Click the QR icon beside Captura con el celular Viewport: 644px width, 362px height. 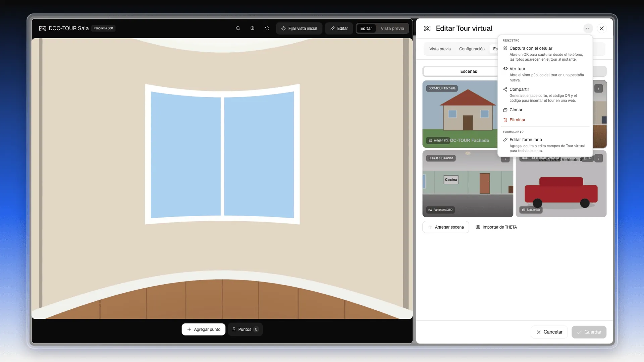(505, 48)
